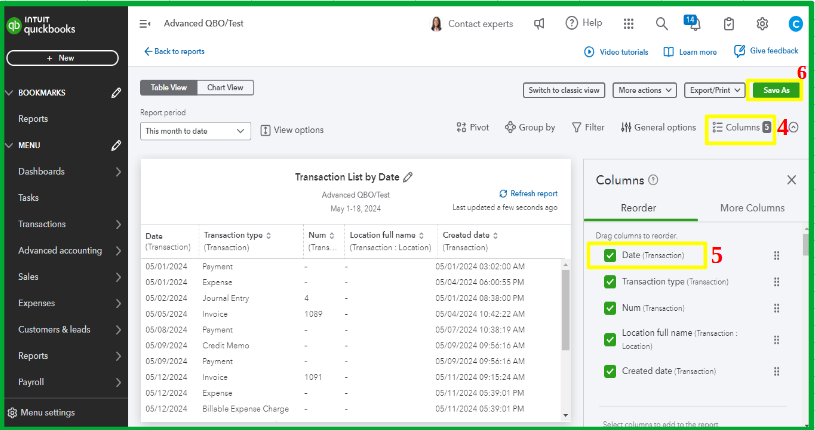This screenshot has width=815, height=430.
Task: Click drag handle for Num column
Action: pyautogui.click(x=776, y=308)
